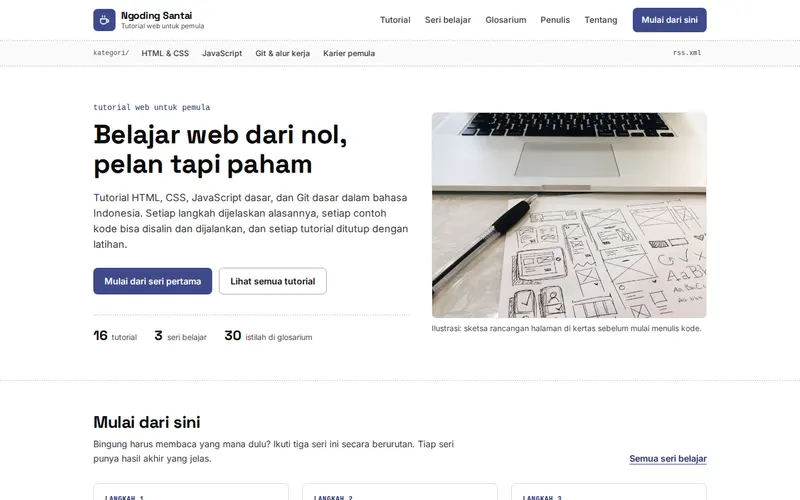The width and height of the screenshot is (800, 500).
Task: Click the 'Ilustrasi: sketsa rancangan' image caption
Action: 566,328
